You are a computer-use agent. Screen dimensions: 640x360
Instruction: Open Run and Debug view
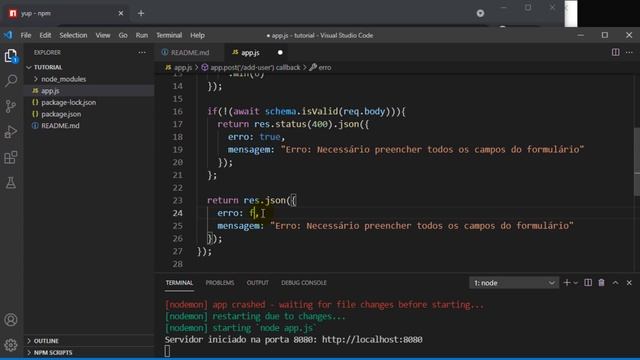tap(11, 132)
